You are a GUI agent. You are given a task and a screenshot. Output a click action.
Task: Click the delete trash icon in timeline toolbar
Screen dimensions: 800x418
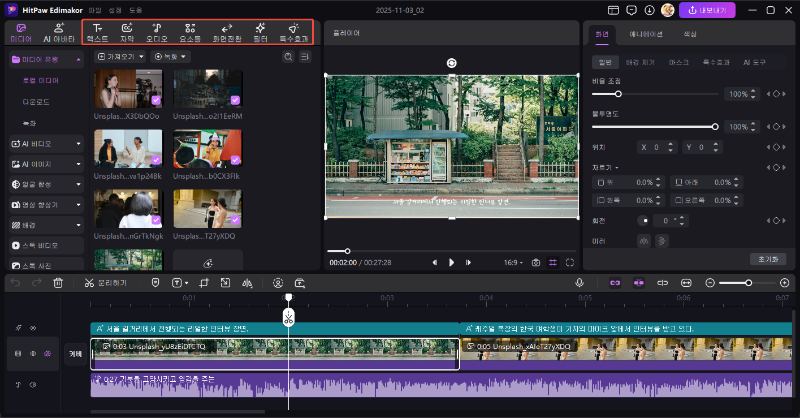(58, 283)
